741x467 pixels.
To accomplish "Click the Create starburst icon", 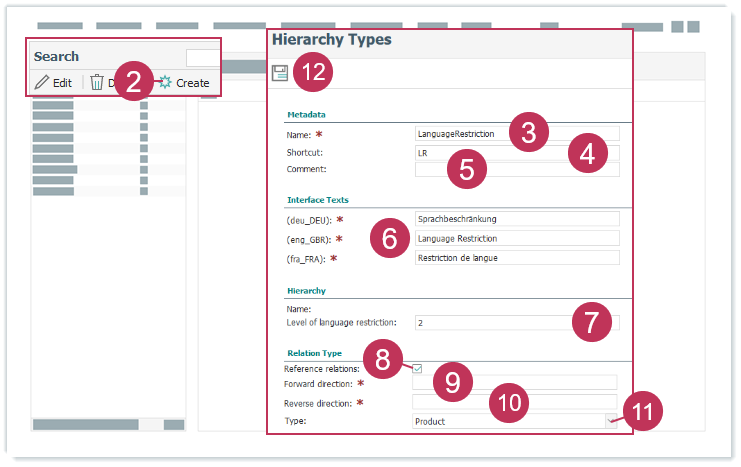I will [x=165, y=82].
